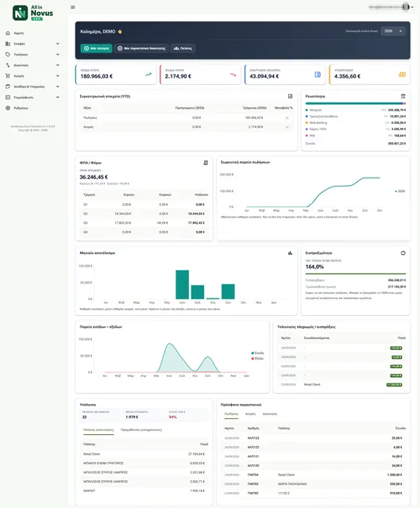This screenshot has height=508, width=420.
Task: Click the green Εισπραξιμότητα progress bar
Action: pyautogui.click(x=356, y=274)
